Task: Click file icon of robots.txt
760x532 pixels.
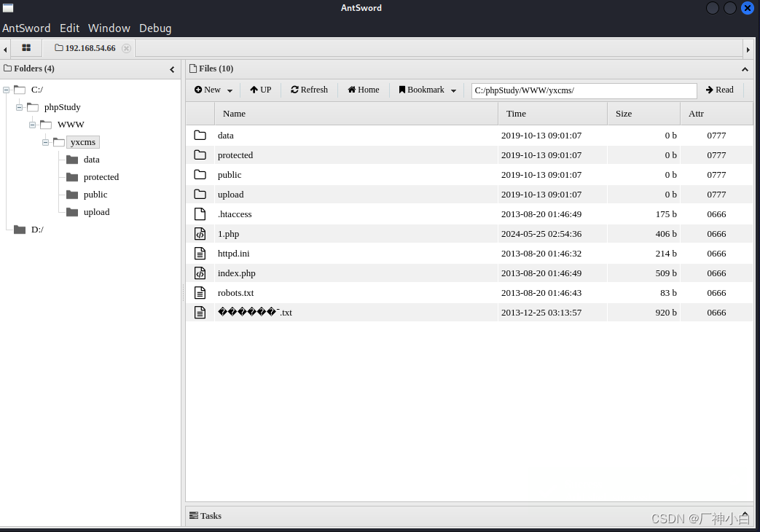Action: 200,292
